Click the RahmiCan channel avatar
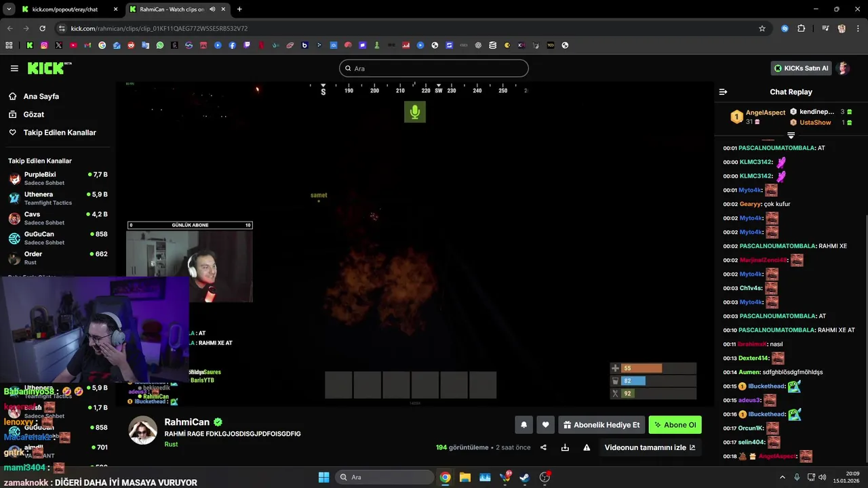868x488 pixels. point(143,430)
